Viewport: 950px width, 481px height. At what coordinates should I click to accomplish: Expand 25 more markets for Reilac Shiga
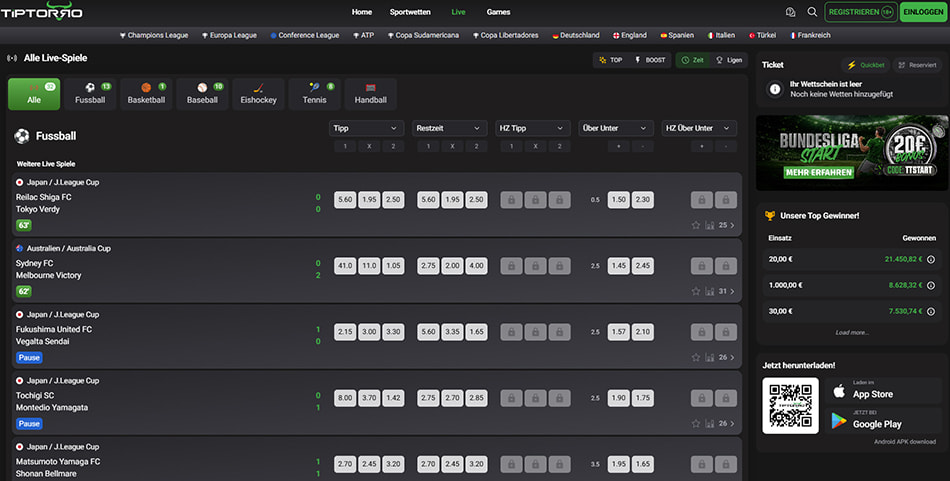726,225
